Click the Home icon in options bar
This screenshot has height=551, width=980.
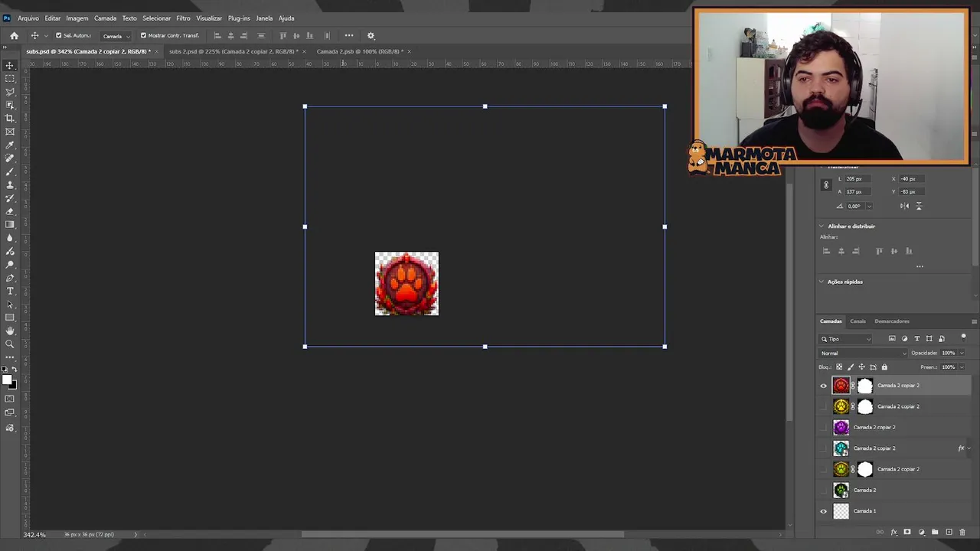pos(14,35)
